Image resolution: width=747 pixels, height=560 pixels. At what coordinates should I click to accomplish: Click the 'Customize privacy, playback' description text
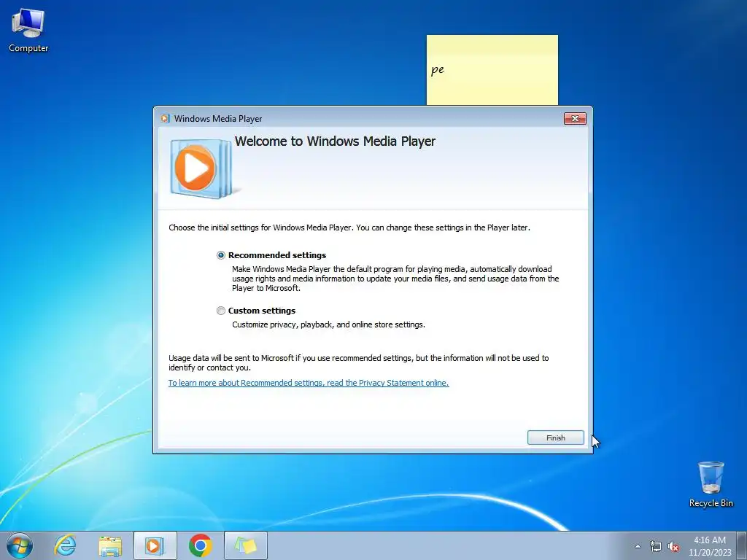[328, 324]
